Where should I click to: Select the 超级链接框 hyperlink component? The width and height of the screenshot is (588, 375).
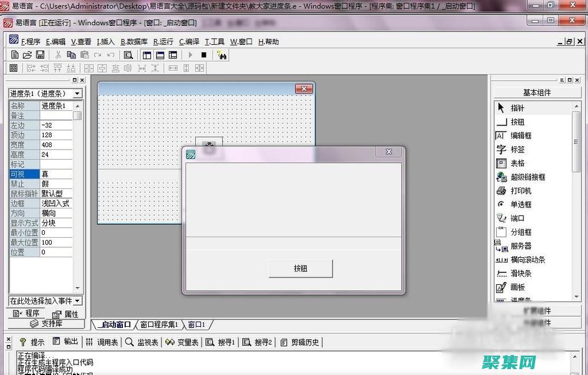point(527,177)
